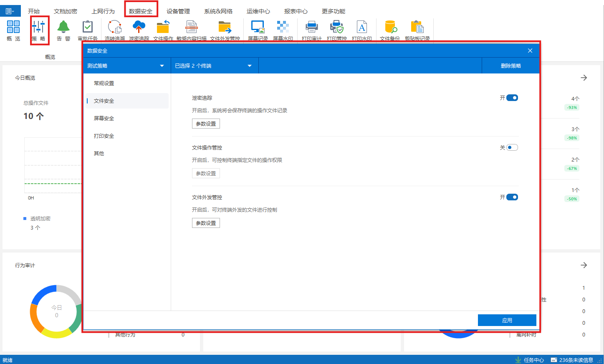
Task: Open the 文件备份 file backup tool
Action: (x=391, y=29)
